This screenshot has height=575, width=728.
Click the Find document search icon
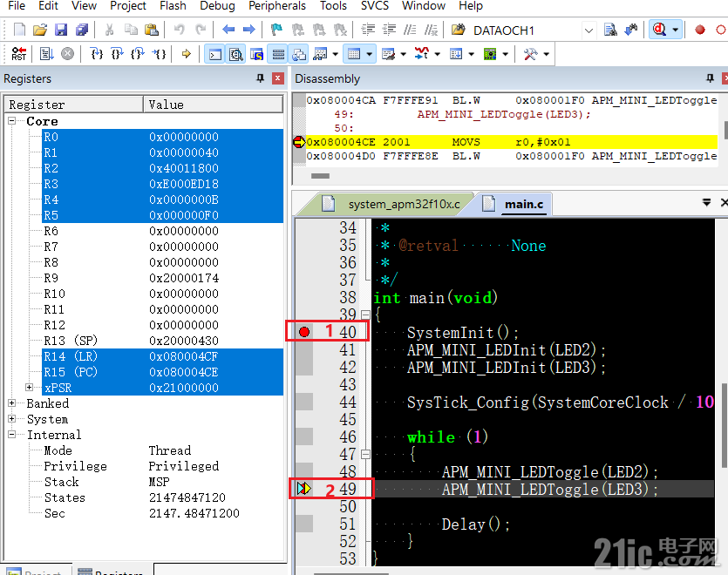tap(610, 30)
